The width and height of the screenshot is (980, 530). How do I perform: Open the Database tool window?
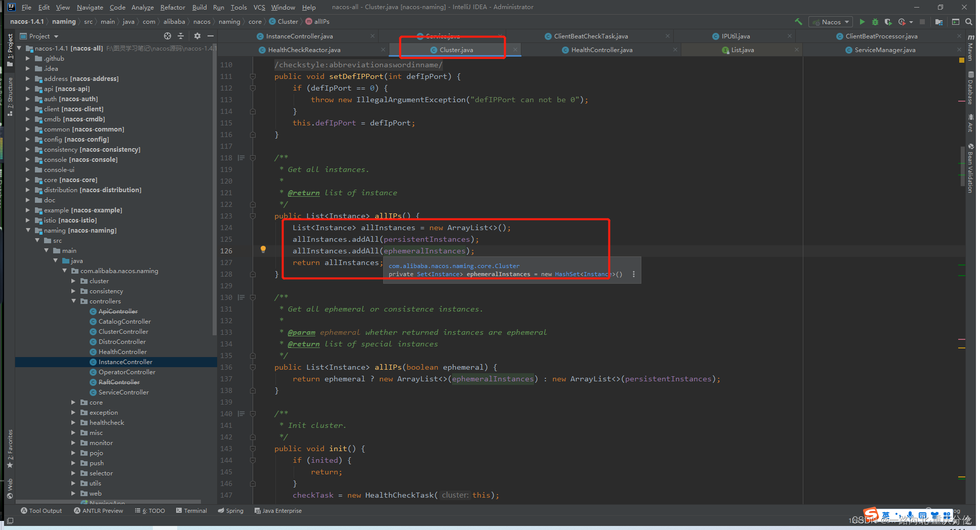[970, 88]
